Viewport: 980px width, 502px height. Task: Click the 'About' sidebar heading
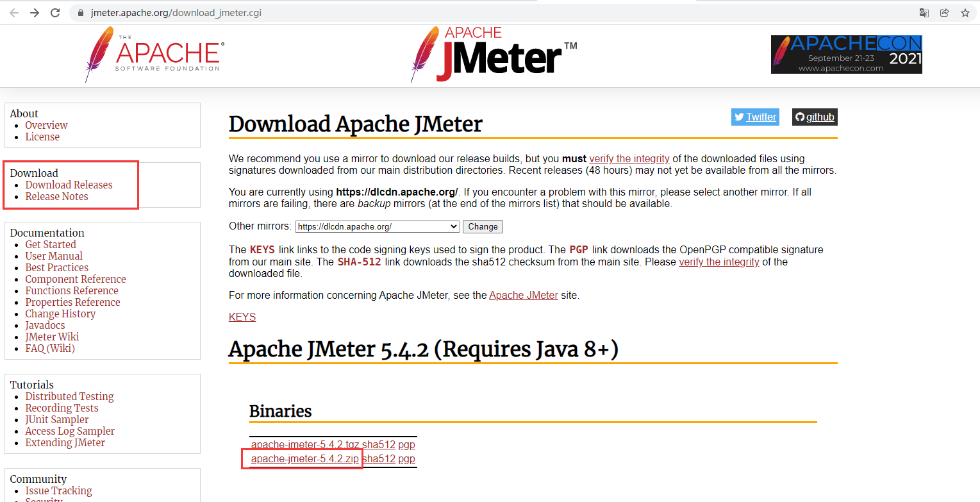[24, 113]
